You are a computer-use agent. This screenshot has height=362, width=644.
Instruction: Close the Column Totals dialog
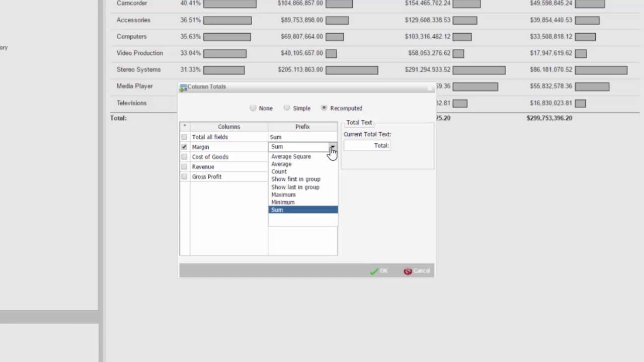[x=429, y=87]
